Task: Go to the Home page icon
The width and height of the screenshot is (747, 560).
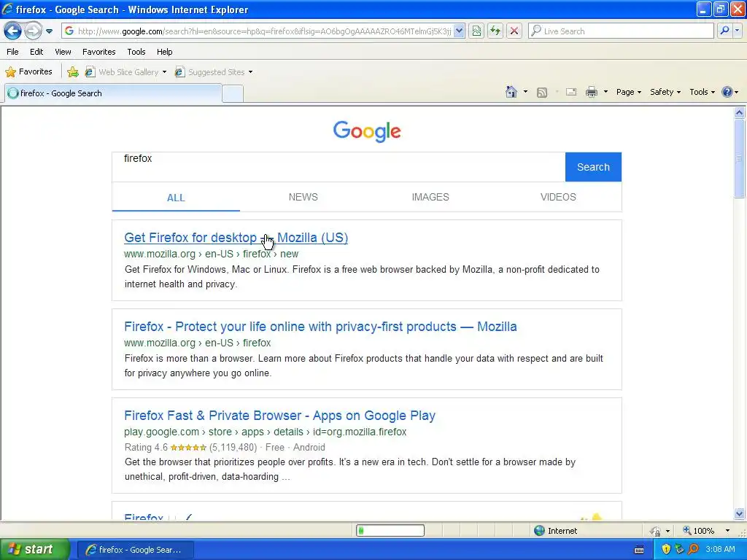Action: (x=511, y=92)
